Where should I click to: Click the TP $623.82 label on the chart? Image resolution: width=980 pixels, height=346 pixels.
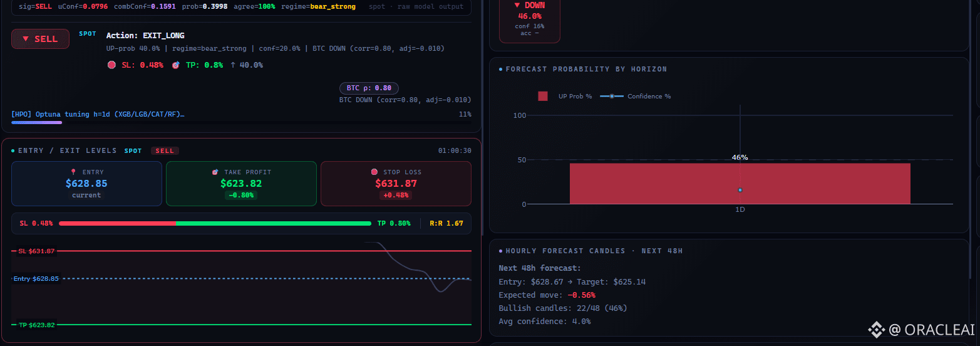36,325
